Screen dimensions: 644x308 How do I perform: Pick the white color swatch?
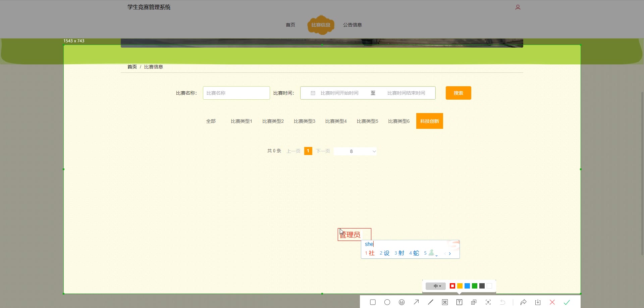[x=489, y=286]
